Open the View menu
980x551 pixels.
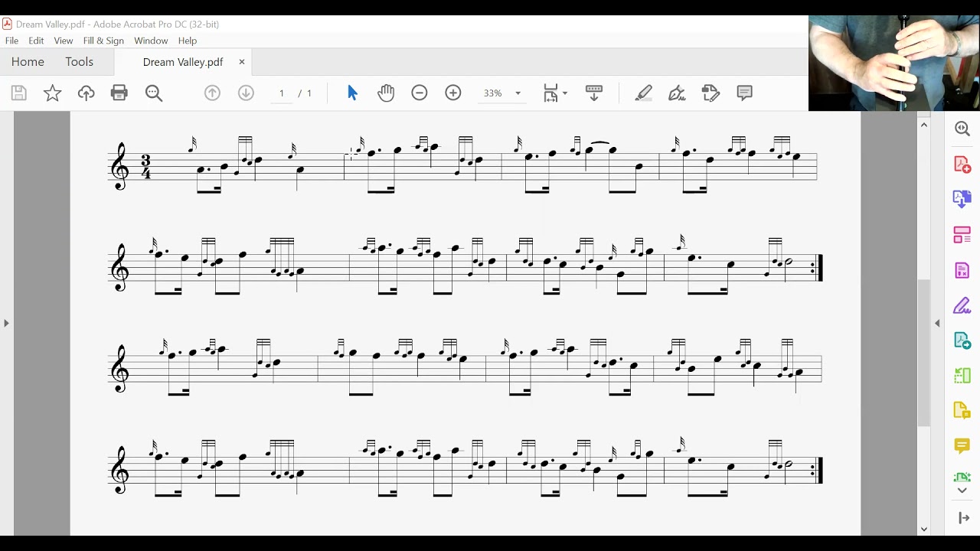64,41
